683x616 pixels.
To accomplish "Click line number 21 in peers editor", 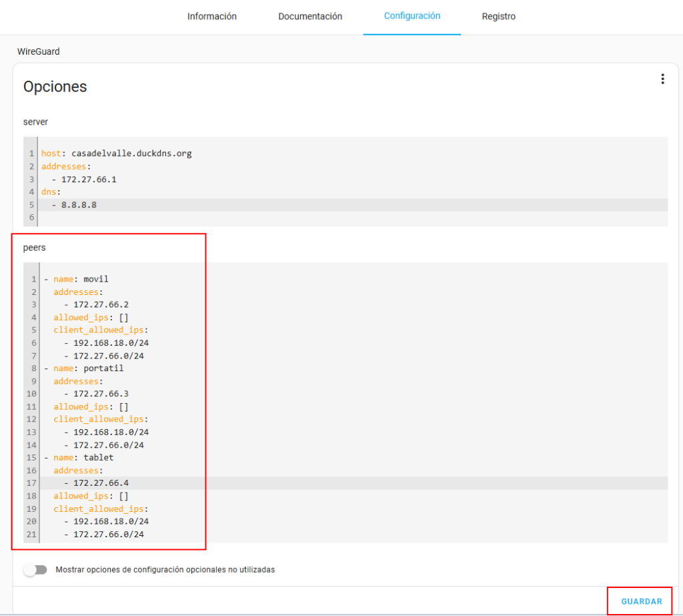I will coord(32,535).
